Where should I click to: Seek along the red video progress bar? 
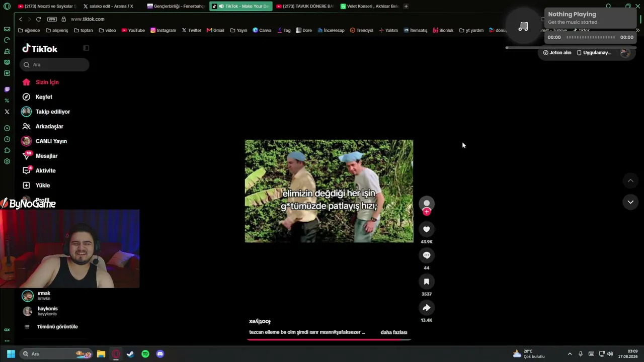pyautogui.click(x=329, y=339)
